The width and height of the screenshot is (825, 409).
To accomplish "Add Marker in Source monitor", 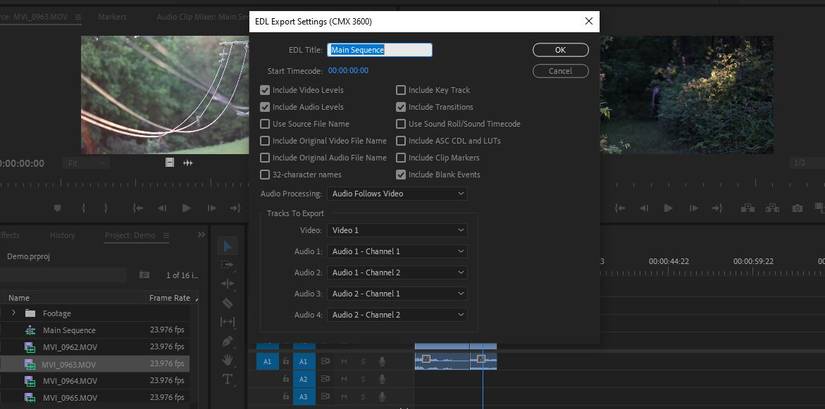I will tap(57, 208).
